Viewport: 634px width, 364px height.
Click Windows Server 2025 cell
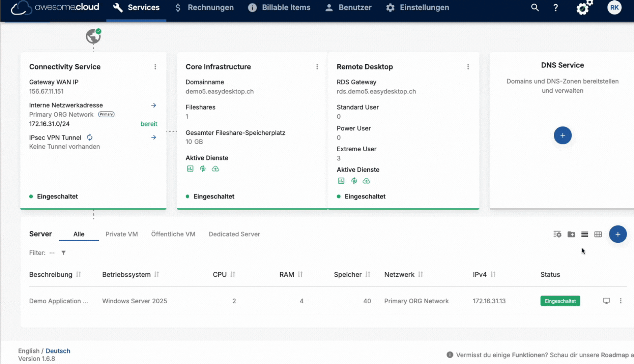[x=135, y=301]
